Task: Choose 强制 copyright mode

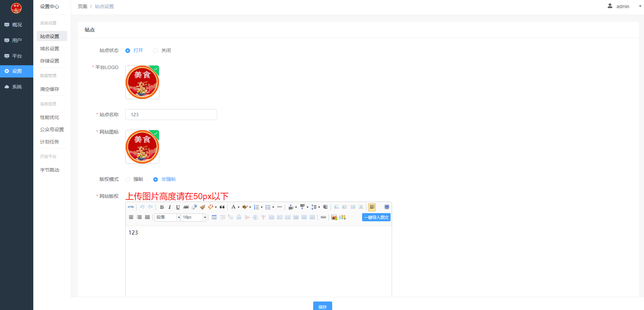Action: point(134,179)
